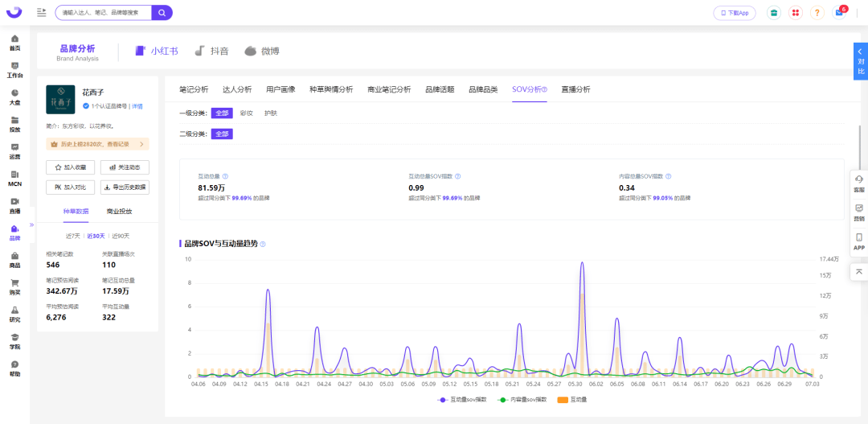The width and height of the screenshot is (868, 424).
Task: Switch to 种草数据 data tab
Action: [76, 211]
